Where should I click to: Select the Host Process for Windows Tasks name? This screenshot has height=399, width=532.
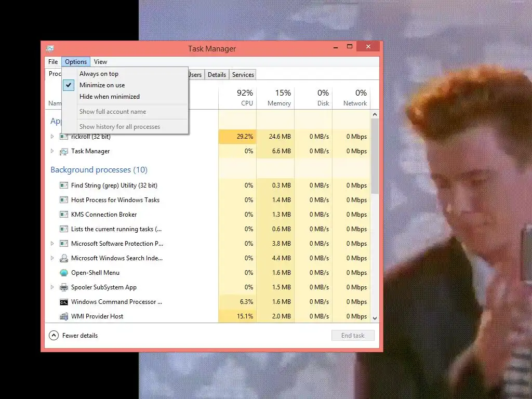pos(115,200)
